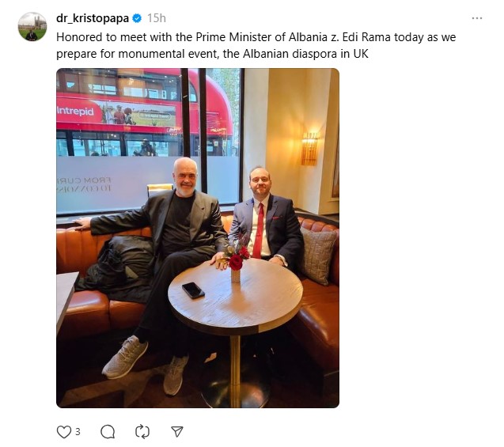The image size is (504, 447).
Task: Click the glowing wall lamp in photo
Action: 310,149
